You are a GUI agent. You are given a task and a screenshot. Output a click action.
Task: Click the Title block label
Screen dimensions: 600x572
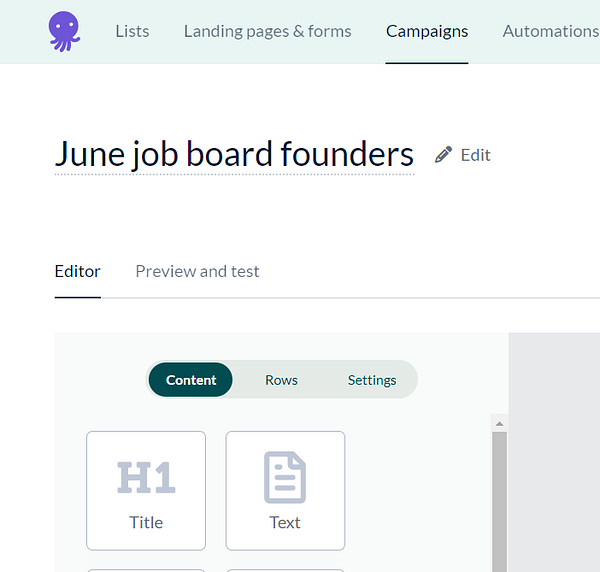tap(146, 522)
